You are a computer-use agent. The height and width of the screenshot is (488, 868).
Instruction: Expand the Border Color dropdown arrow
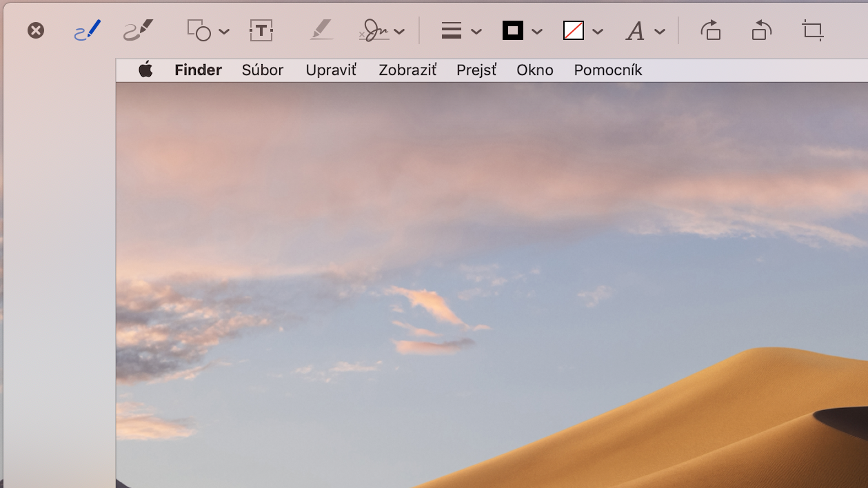click(x=537, y=32)
